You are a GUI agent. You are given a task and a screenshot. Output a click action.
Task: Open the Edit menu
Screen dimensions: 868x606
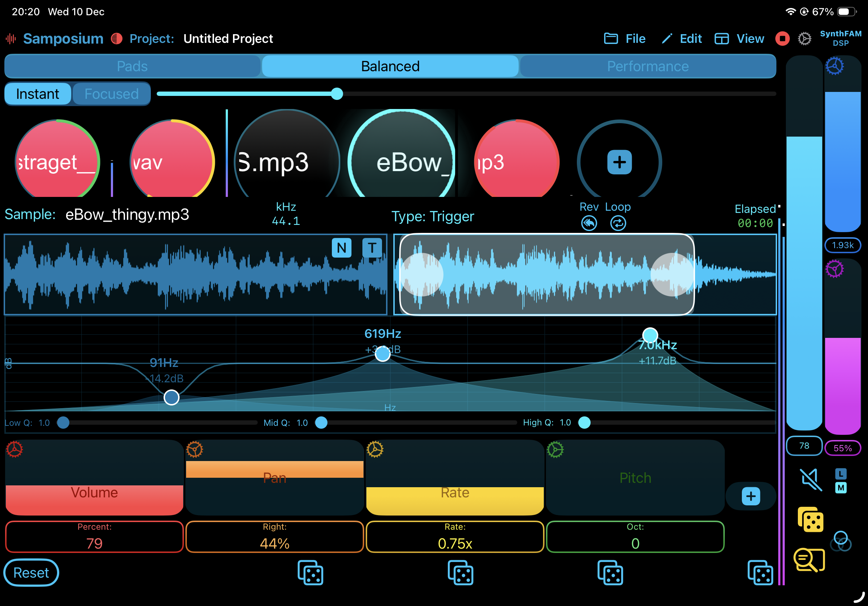(x=682, y=39)
